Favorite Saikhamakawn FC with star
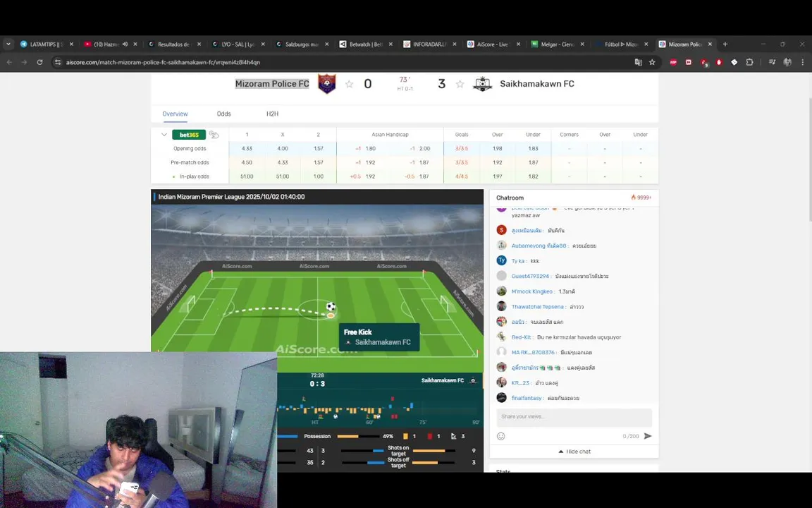 460,84
